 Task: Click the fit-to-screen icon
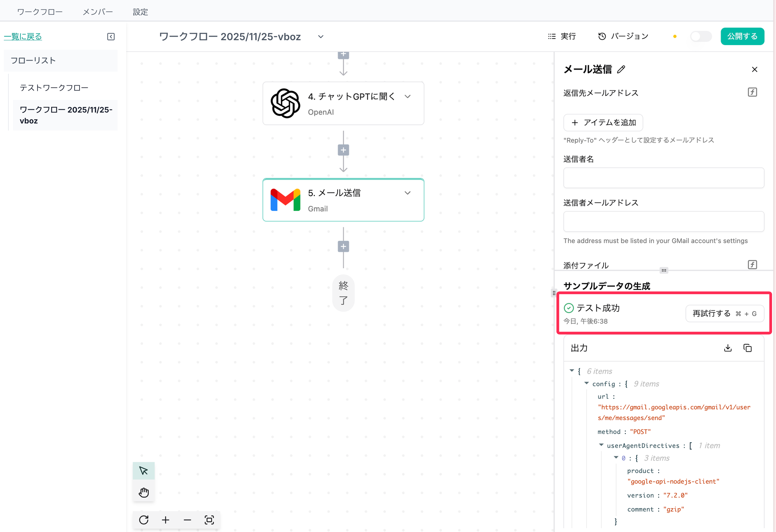pos(209,520)
